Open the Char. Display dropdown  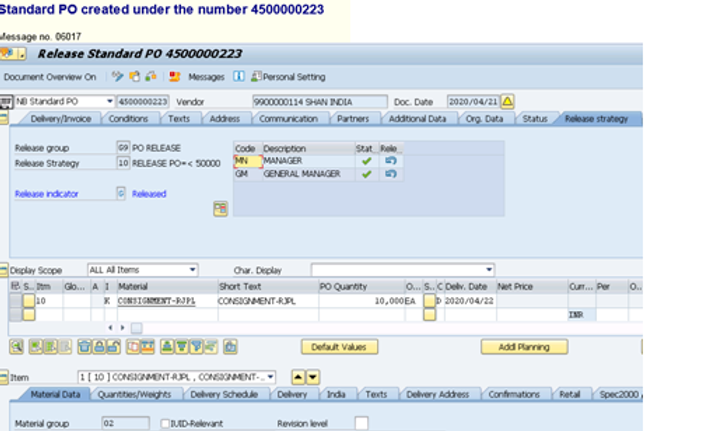(488, 270)
